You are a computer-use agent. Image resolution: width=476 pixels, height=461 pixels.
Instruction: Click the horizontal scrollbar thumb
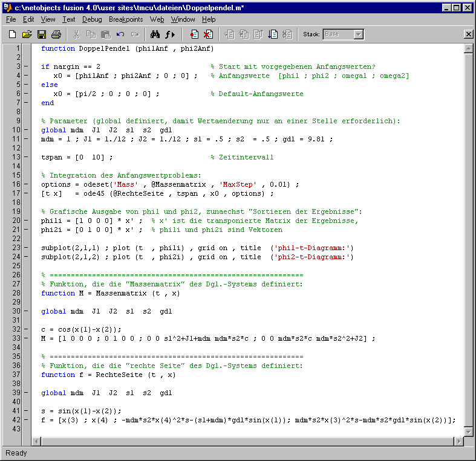[x=247, y=442]
